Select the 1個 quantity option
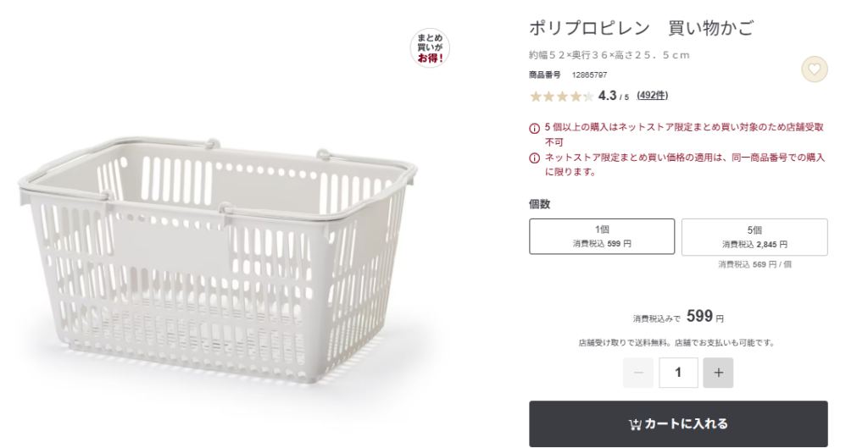This screenshot has height=448, width=868. click(602, 236)
